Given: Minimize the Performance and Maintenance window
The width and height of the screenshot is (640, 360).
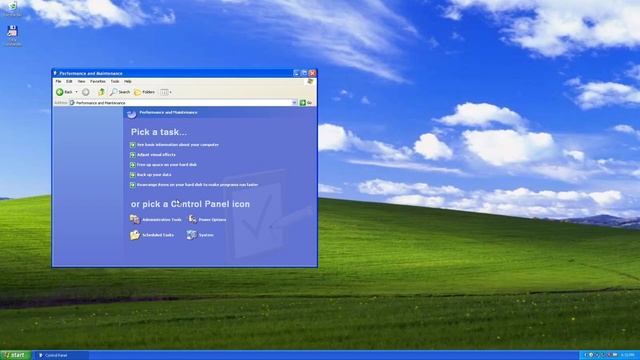Looking at the screenshot, I should [297, 73].
